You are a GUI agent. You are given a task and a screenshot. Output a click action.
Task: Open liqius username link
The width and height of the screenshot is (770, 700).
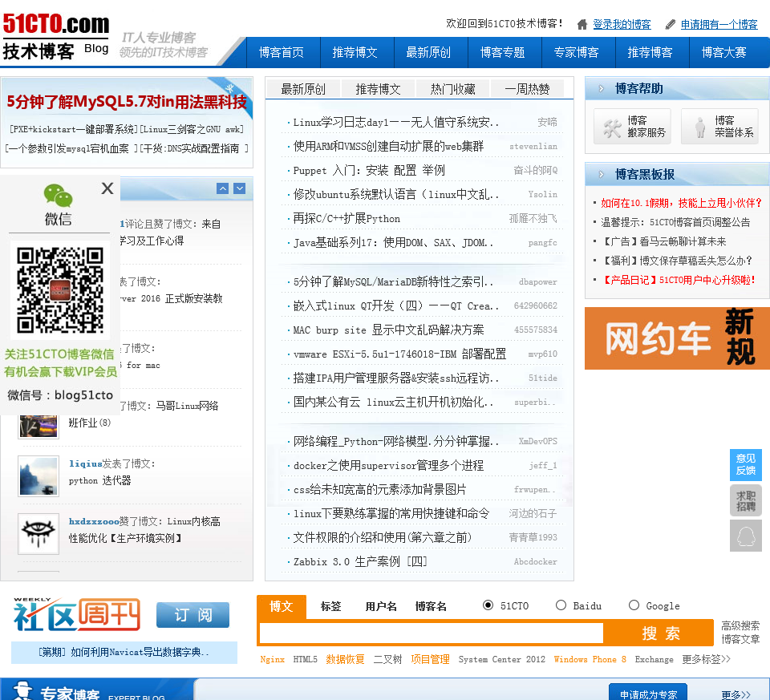(x=86, y=463)
